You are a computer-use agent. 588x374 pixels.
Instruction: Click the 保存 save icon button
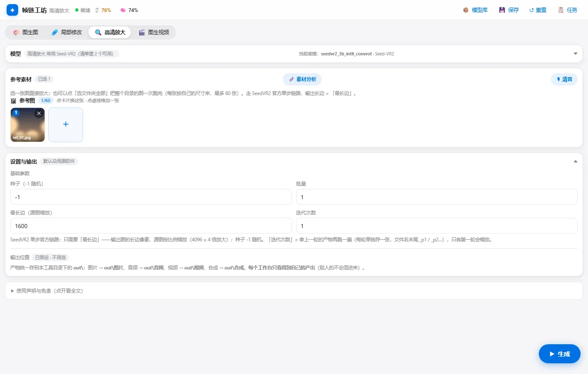[x=509, y=10]
